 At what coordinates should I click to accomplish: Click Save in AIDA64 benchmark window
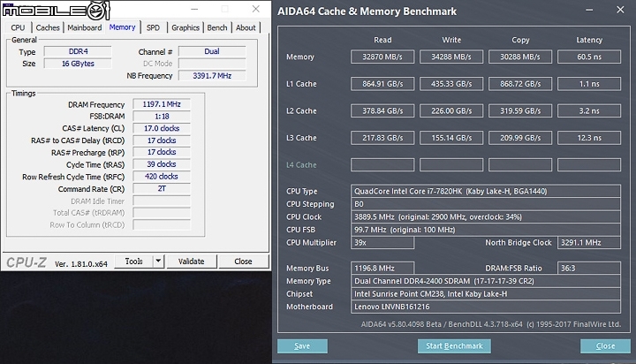point(302,346)
